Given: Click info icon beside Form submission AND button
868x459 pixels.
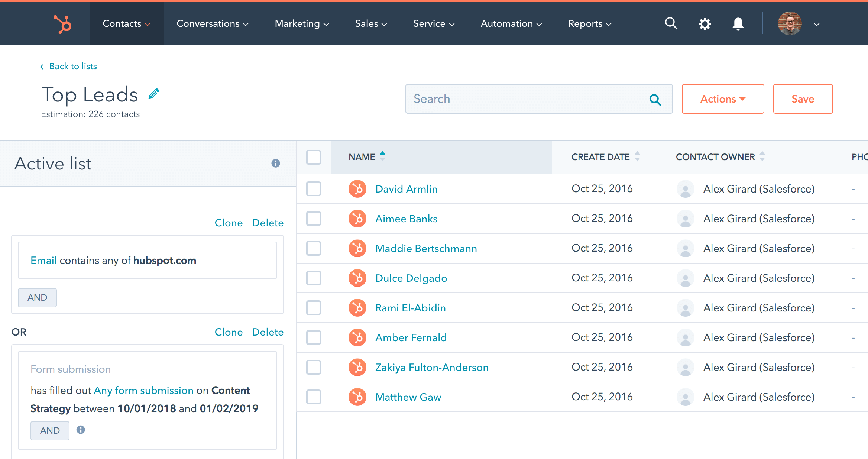Looking at the screenshot, I should [x=81, y=430].
